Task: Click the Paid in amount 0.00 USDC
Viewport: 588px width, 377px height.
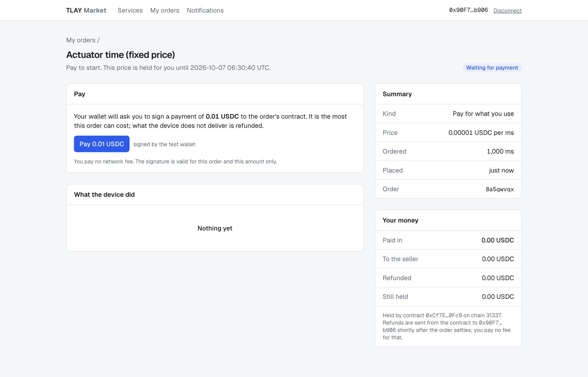Action: (498, 240)
